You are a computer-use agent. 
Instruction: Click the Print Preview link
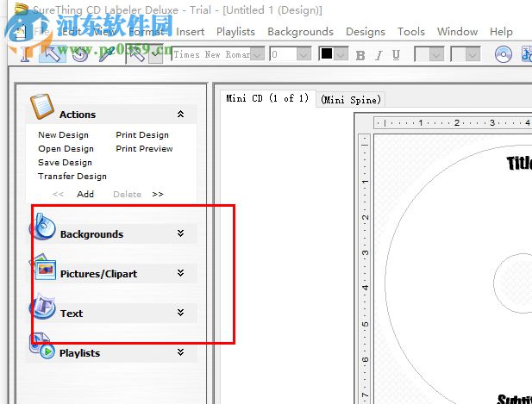pyautogui.click(x=144, y=149)
